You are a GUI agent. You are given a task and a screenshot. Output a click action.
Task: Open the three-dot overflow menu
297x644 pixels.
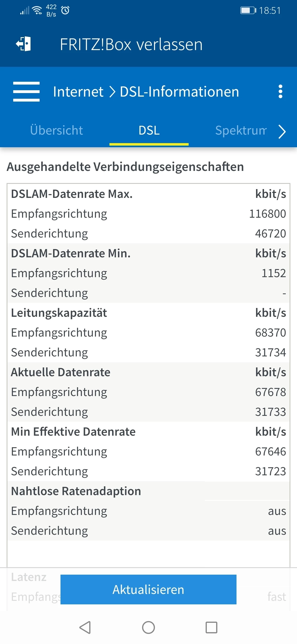[x=280, y=91]
